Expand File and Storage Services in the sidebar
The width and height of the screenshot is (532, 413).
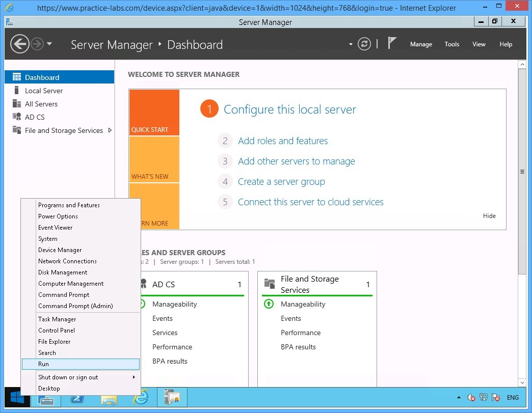tap(110, 130)
